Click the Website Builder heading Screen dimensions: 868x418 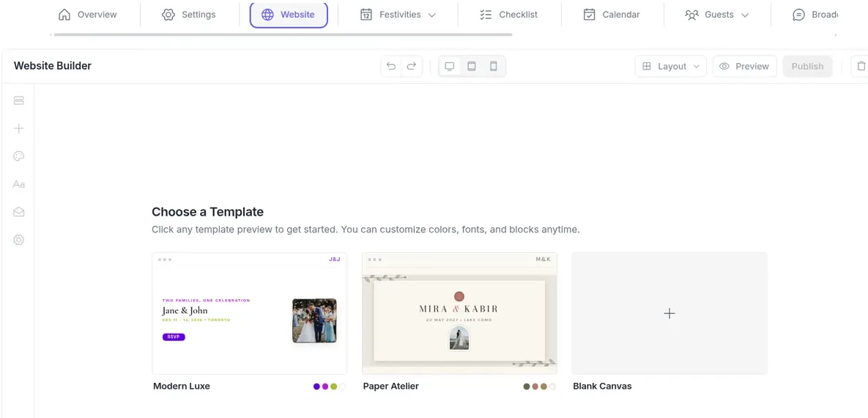53,66
